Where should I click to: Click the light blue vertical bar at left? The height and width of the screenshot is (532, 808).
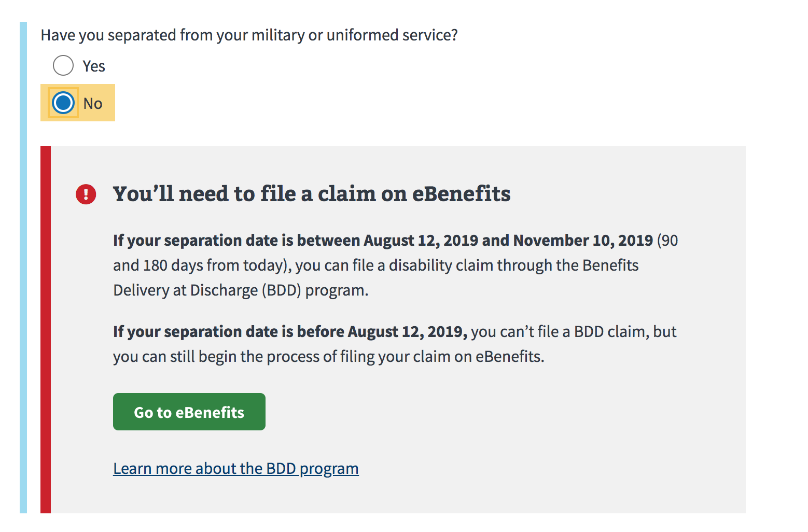(x=23, y=268)
